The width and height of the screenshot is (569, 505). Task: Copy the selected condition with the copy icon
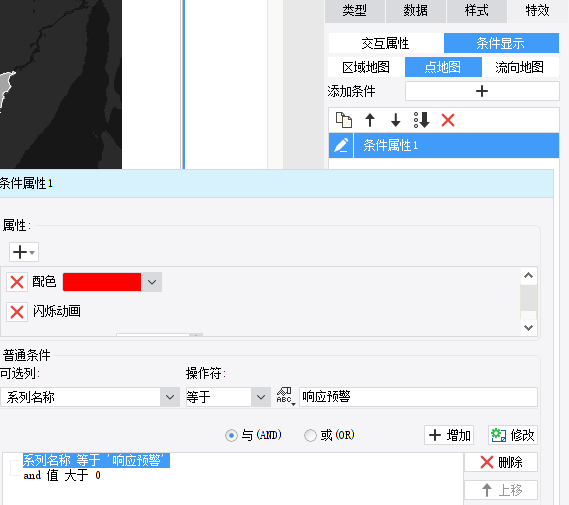pos(344,120)
